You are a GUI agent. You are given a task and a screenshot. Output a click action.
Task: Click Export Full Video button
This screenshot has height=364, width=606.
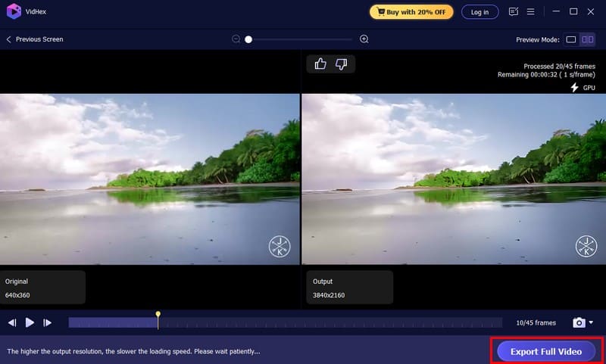(545, 351)
